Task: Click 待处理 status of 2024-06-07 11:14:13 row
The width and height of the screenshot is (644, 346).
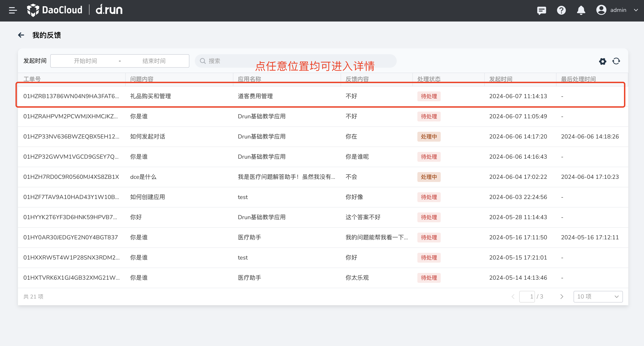Action: coord(429,96)
